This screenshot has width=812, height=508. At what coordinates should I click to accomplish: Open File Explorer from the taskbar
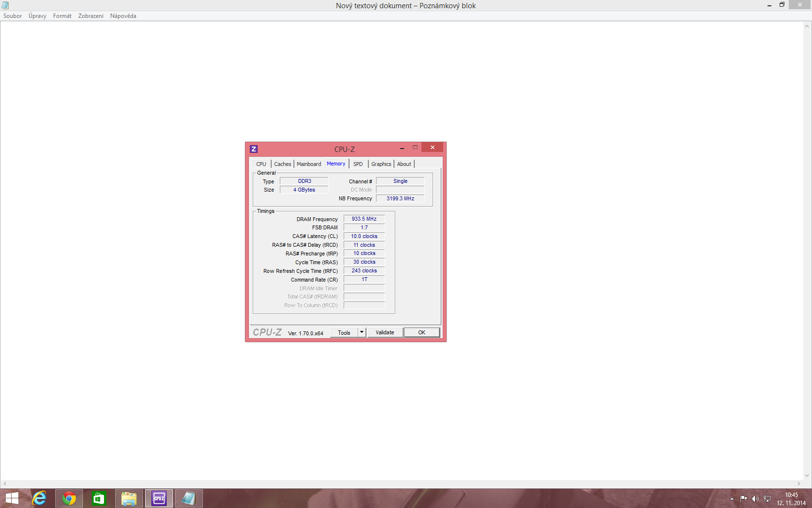tap(129, 498)
